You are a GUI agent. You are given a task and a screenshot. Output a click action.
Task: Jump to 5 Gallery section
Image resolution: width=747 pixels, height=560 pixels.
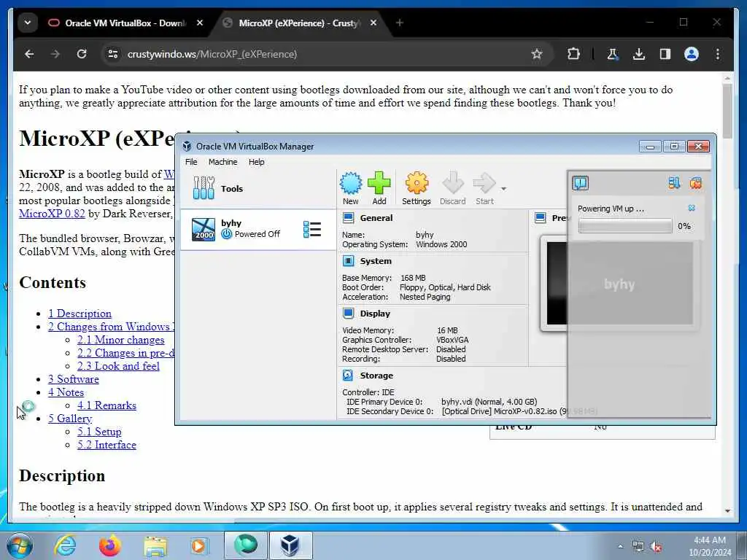[x=70, y=418]
